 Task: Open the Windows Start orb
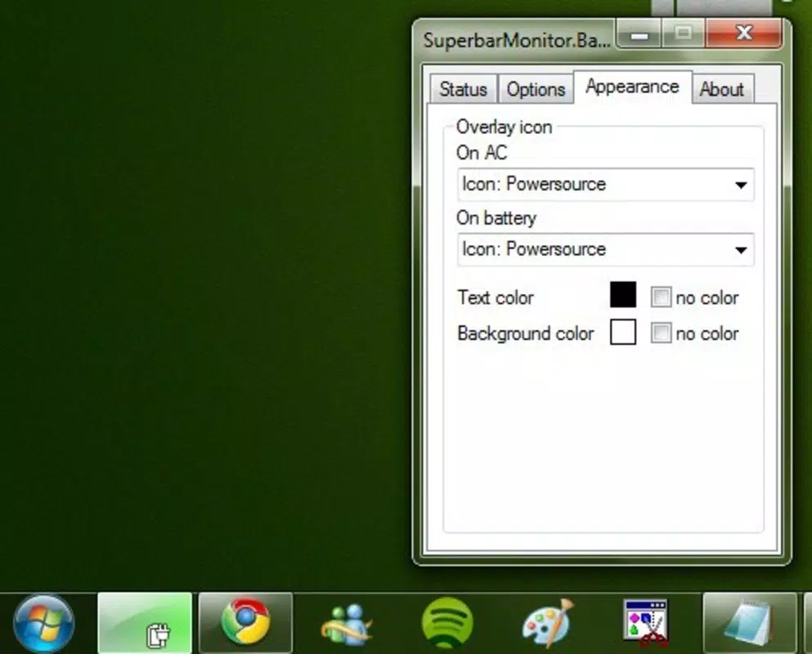43,623
